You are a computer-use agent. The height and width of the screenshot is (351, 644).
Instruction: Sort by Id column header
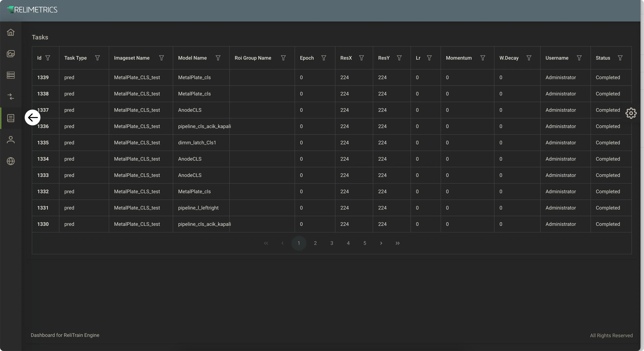coord(39,58)
